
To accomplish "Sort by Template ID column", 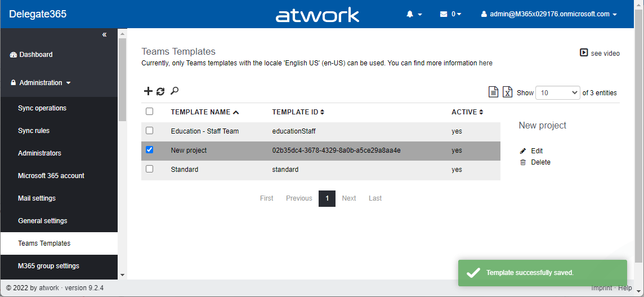I will click(x=298, y=112).
